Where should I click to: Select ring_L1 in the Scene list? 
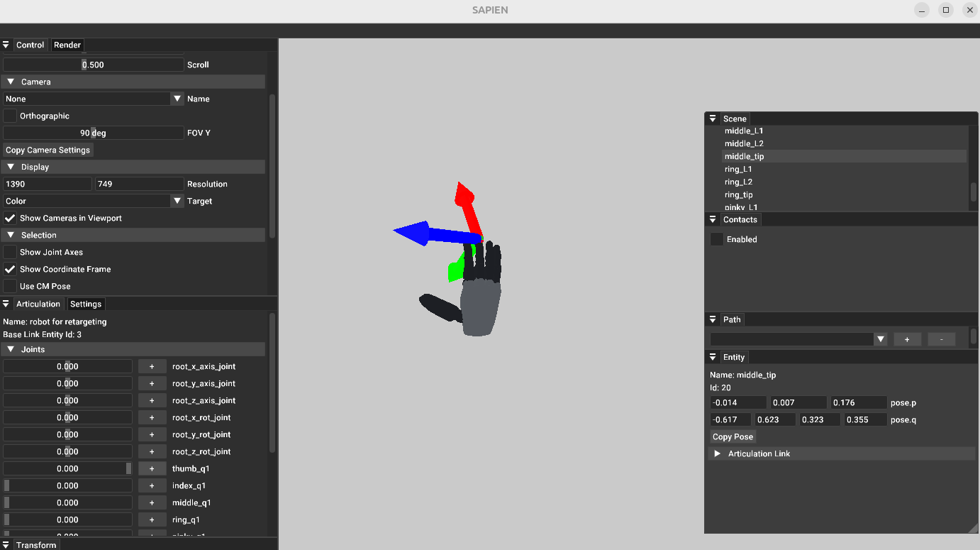pyautogui.click(x=738, y=169)
